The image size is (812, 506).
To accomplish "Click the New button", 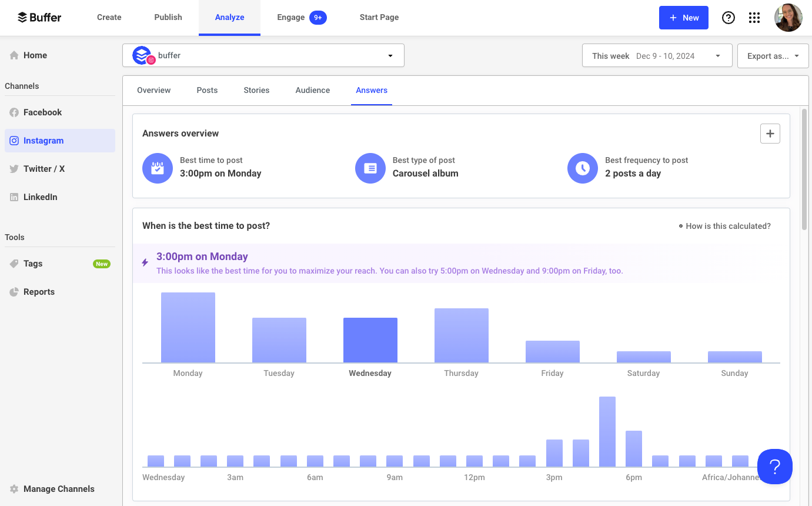I will coord(683,18).
